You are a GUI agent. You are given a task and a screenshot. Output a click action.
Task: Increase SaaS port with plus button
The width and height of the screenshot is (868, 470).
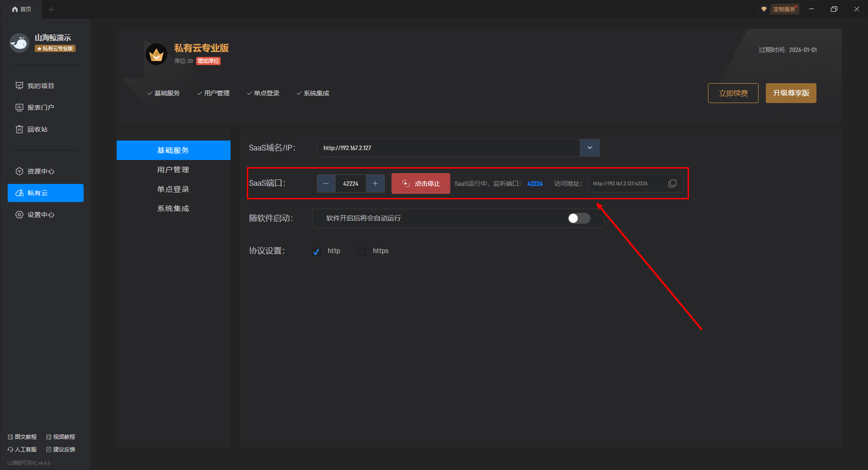tap(375, 183)
